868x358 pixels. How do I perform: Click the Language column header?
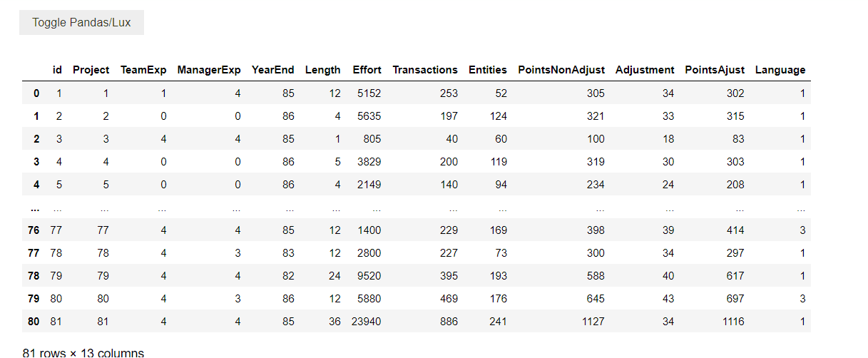click(780, 70)
